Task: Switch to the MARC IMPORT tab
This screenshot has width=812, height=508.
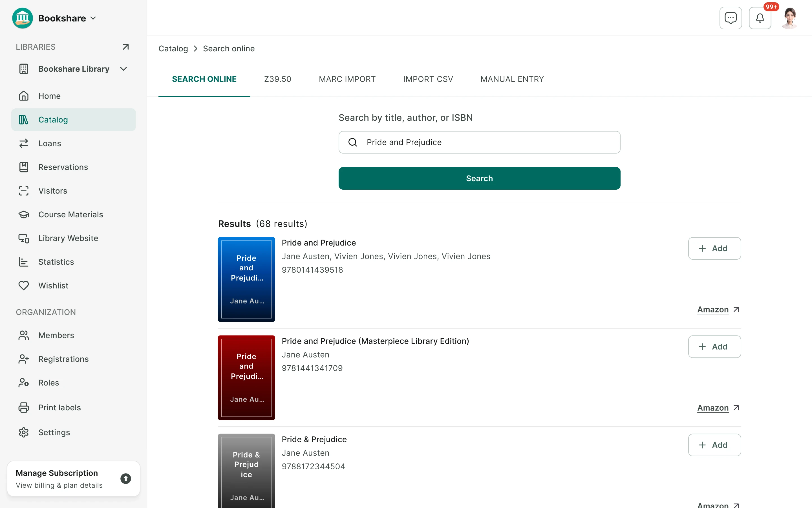Action: point(347,79)
